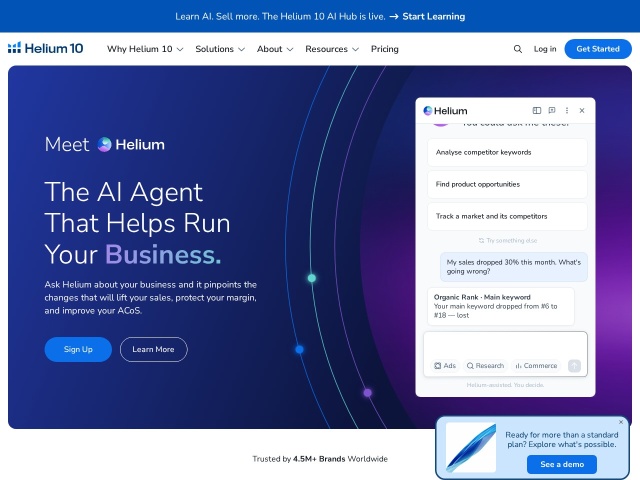The width and height of the screenshot is (640, 480).
Task: Open the Pricing page
Action: tap(384, 49)
